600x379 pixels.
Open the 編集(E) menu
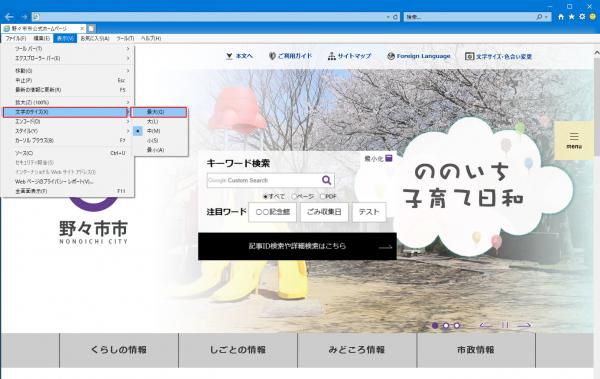[x=41, y=38]
